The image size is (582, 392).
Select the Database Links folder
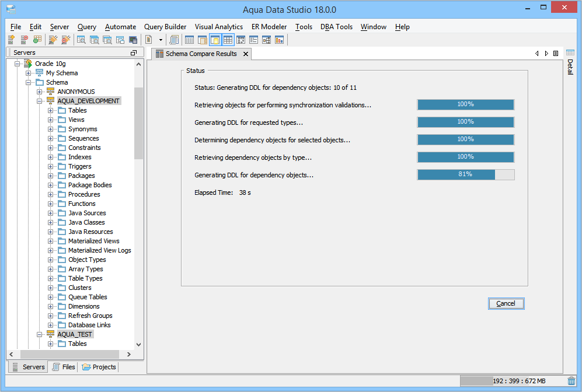(89, 325)
